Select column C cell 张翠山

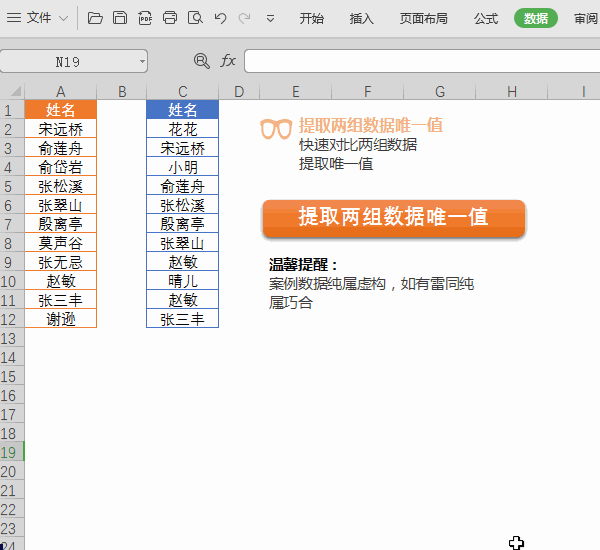coord(183,243)
